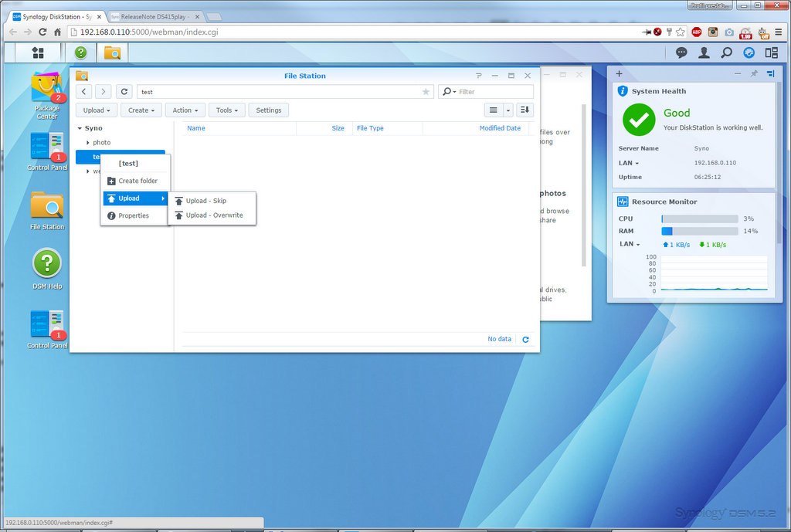Image resolution: width=791 pixels, height=532 pixels.
Task: Open the Filter search options dropdown
Action: point(449,92)
